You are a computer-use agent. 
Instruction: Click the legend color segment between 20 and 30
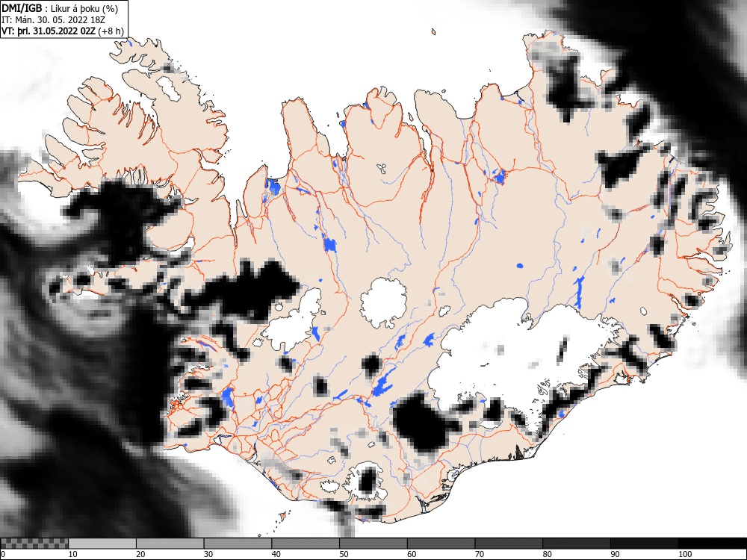[170, 544]
